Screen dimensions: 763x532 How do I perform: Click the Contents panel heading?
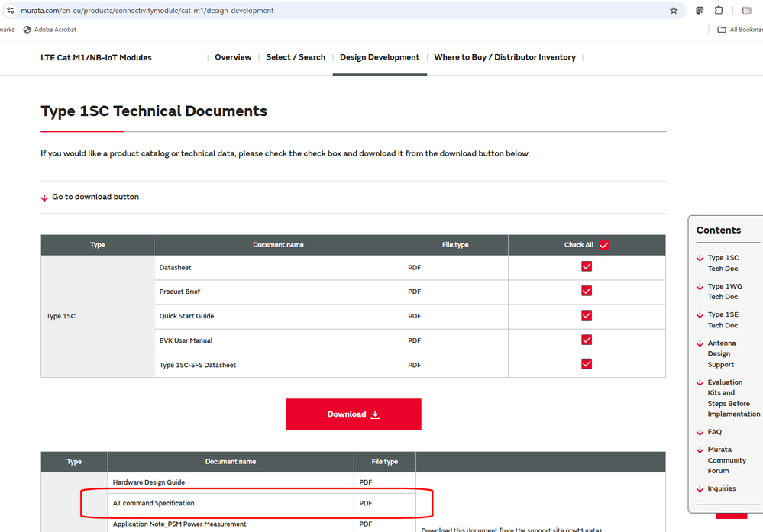pos(719,230)
